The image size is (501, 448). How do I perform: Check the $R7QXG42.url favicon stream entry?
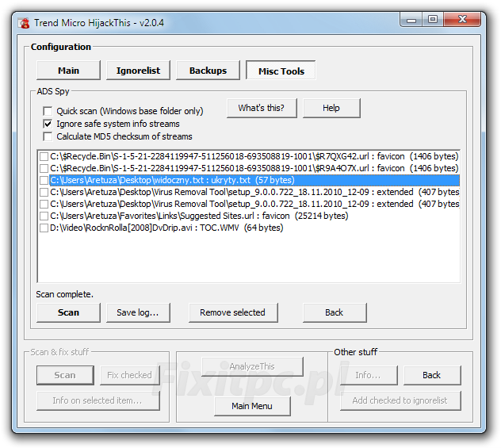pos(44,156)
